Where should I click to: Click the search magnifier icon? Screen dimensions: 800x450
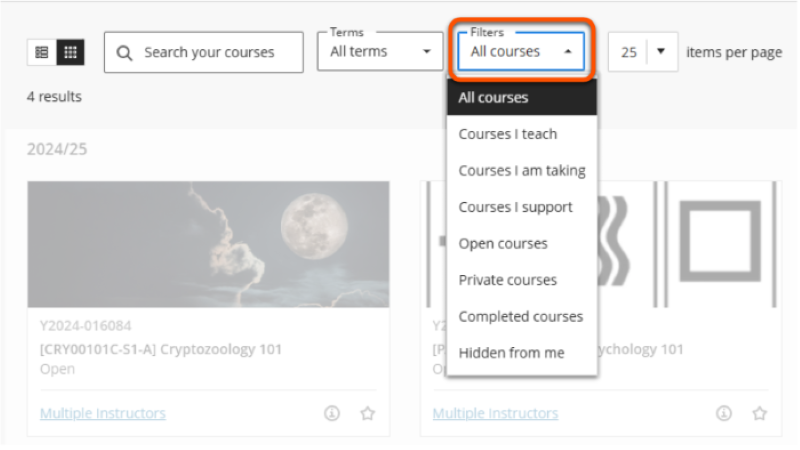[x=125, y=52]
